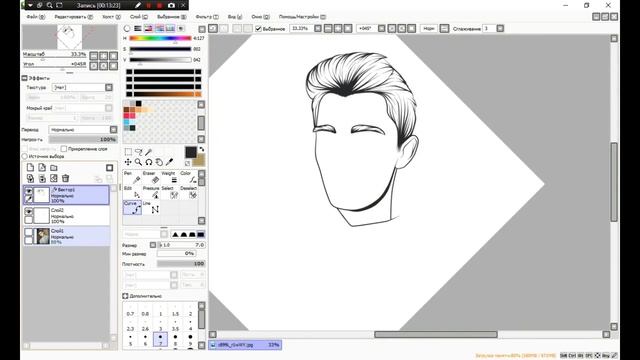This screenshot has width=640, height=360.
Task: Select the Move layer tool
Action: tap(128, 162)
